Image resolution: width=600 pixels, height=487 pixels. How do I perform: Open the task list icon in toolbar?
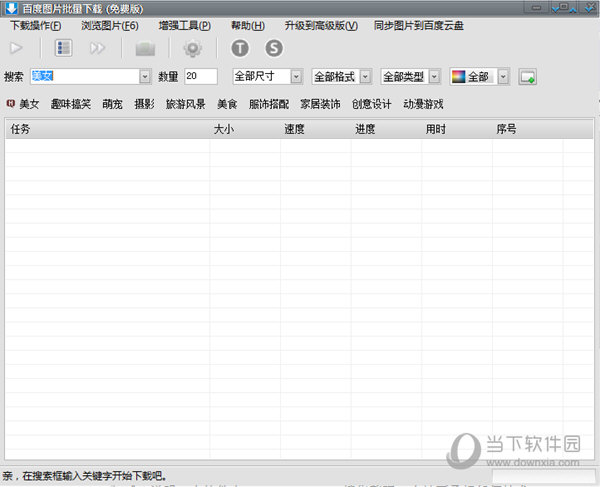(63, 48)
